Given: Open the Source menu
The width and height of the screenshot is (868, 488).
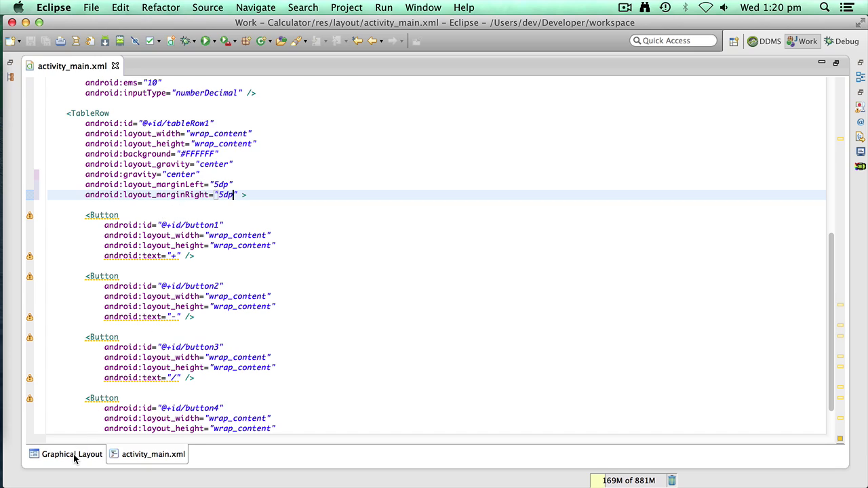Looking at the screenshot, I should point(208,7).
